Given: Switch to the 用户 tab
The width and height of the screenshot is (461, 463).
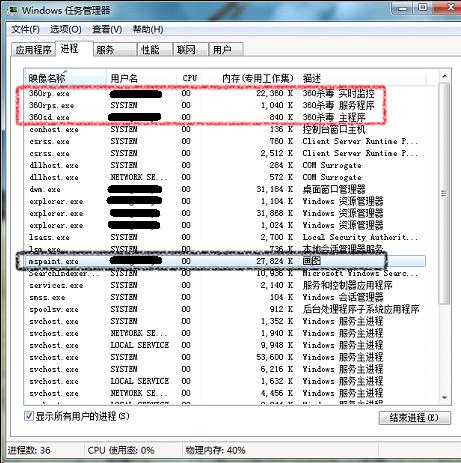Looking at the screenshot, I should pyautogui.click(x=226, y=50).
